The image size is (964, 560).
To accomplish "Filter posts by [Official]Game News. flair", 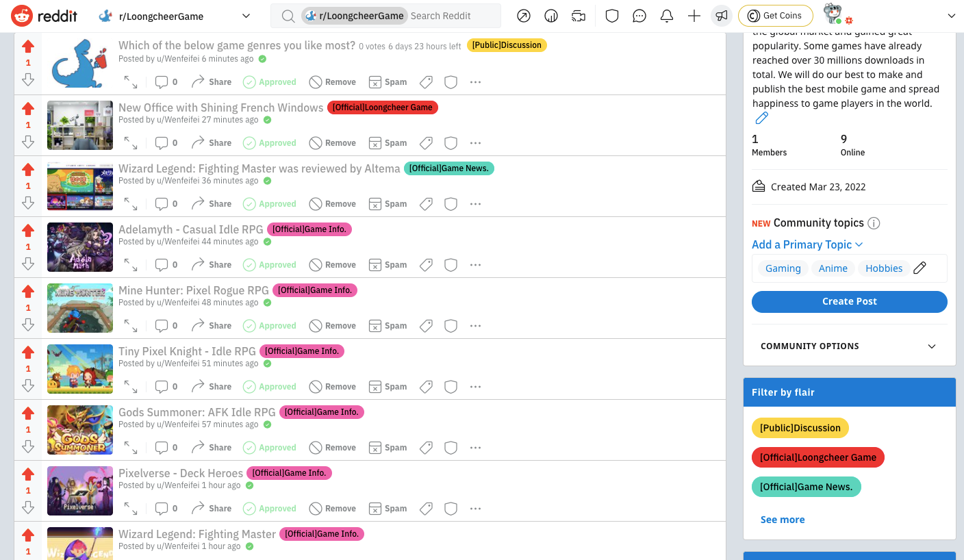I will point(807,487).
